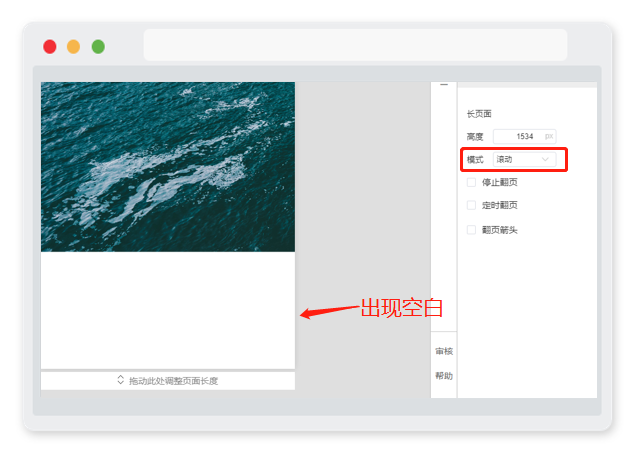Click the 高度 input field showing 1534
The width and height of the screenshot is (640, 450).
[524, 136]
